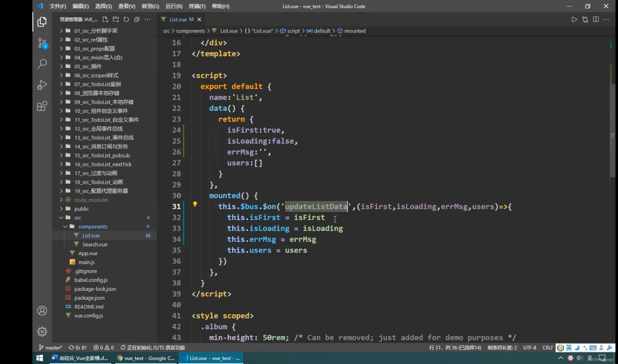Viewport: 618px width, 364px height.
Task: Select the List.vue editor tab
Action: coord(181,19)
